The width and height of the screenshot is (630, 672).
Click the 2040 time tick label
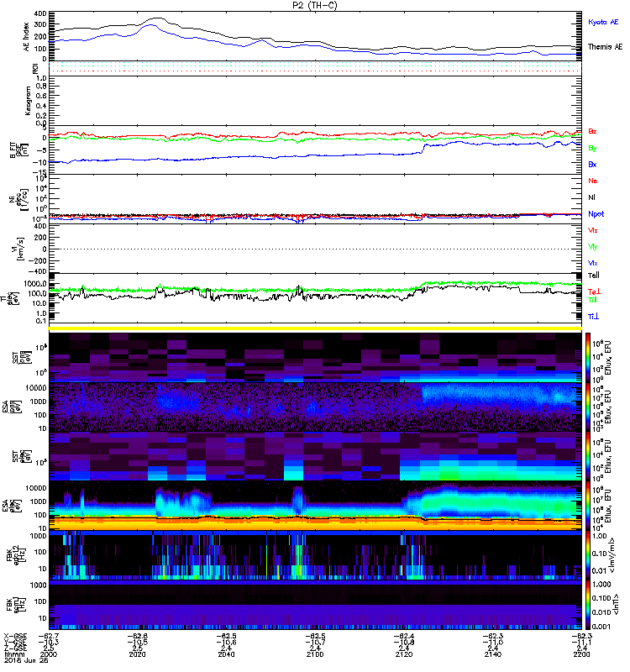226,654
